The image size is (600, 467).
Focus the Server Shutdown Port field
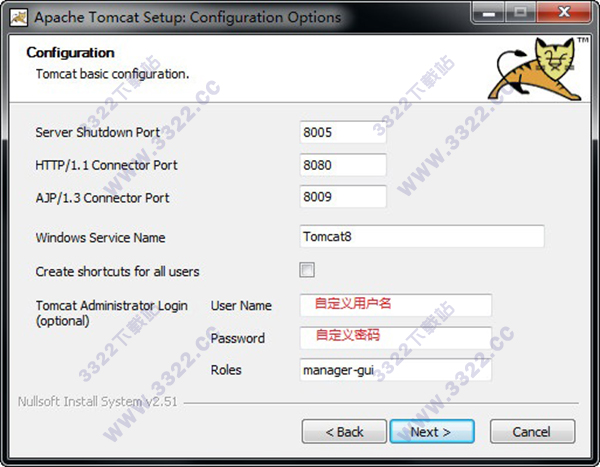[343, 132]
